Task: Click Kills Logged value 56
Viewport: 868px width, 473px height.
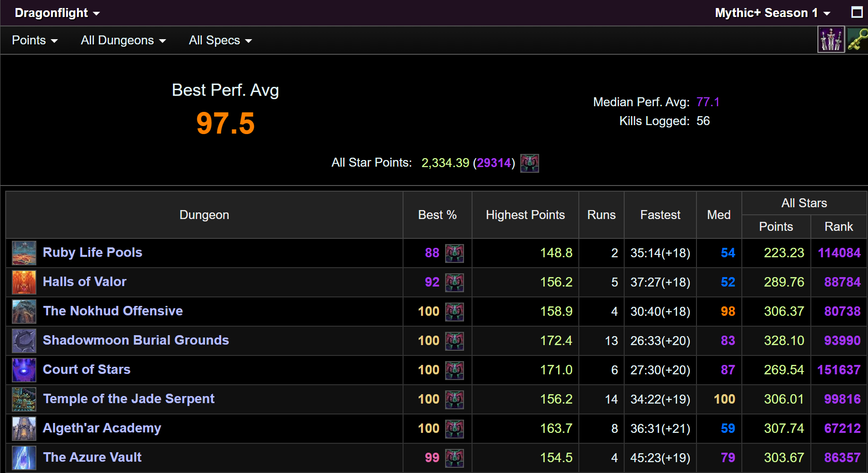Action: coord(703,121)
